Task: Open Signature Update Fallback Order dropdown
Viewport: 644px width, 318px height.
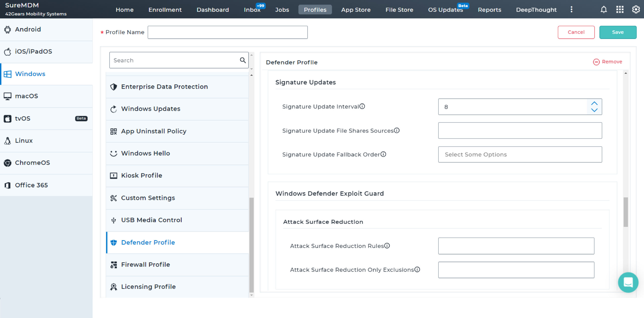Action: 520,154
